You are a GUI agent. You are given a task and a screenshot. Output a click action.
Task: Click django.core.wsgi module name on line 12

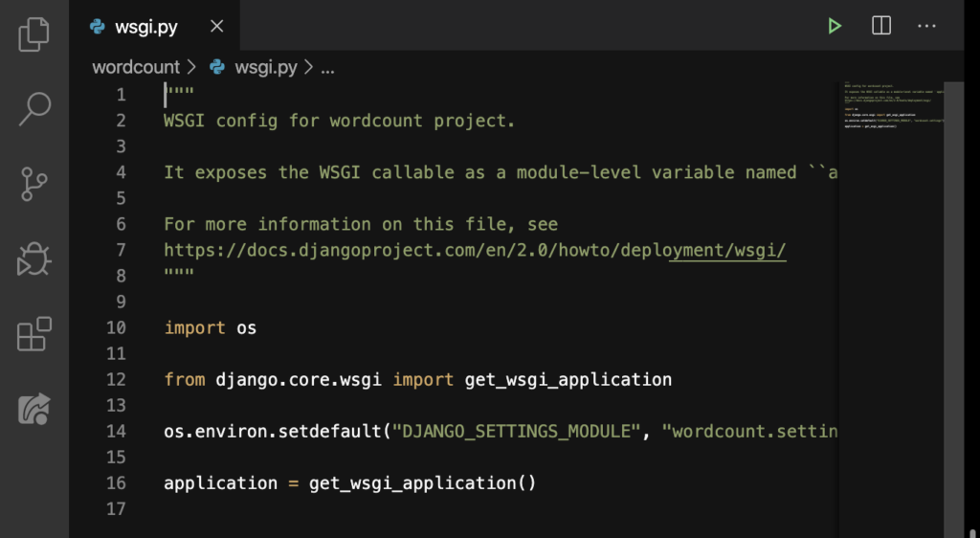pos(299,380)
